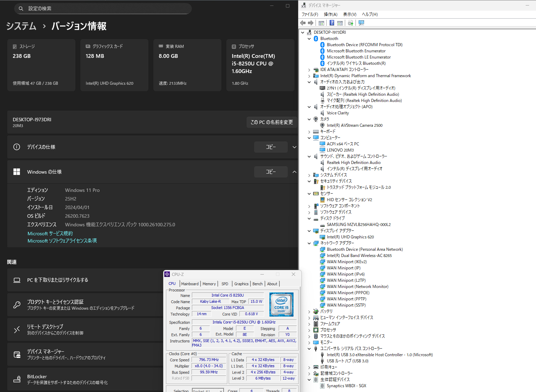Viewport: 536px width, 392px height.
Task: Collapse the Windows の仕様 section chevron
Action: tap(294, 172)
